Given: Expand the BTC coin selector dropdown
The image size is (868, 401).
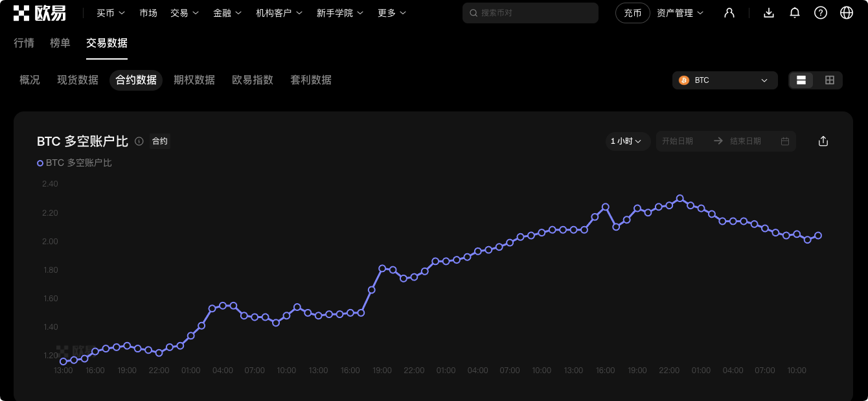Looking at the screenshot, I should 725,80.
